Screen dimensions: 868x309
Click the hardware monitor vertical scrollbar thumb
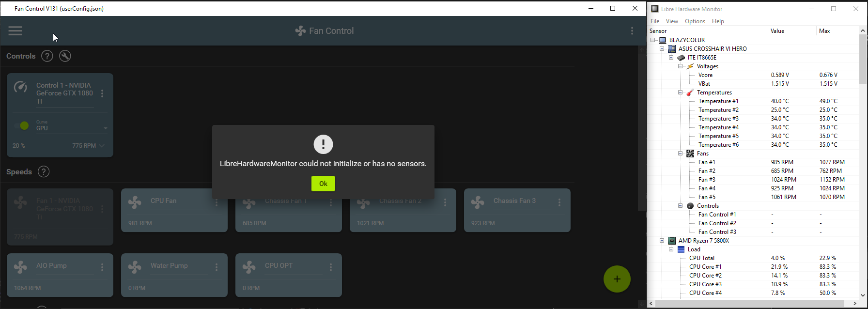863,59
